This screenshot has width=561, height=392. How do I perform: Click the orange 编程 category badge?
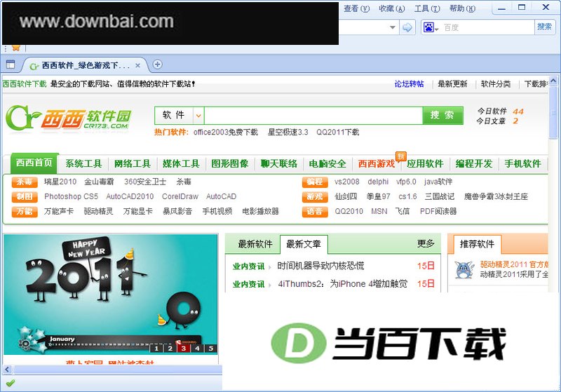pyautogui.click(x=315, y=182)
